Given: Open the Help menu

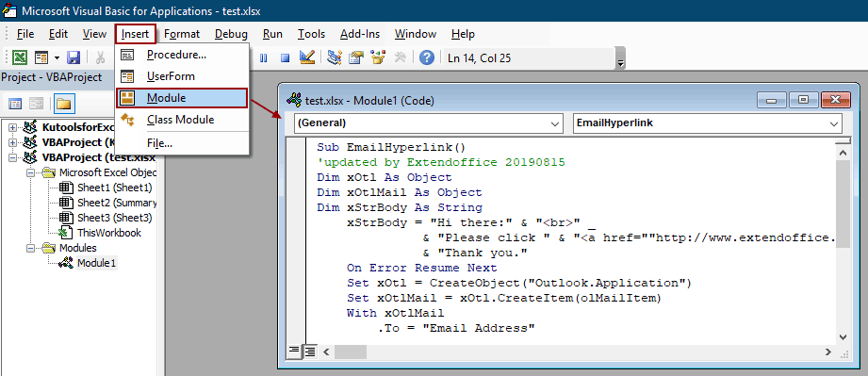Looking at the screenshot, I should coord(463,34).
